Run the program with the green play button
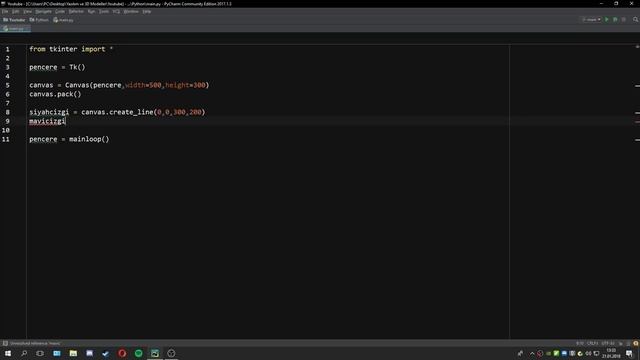640x360 pixels. tap(607, 20)
